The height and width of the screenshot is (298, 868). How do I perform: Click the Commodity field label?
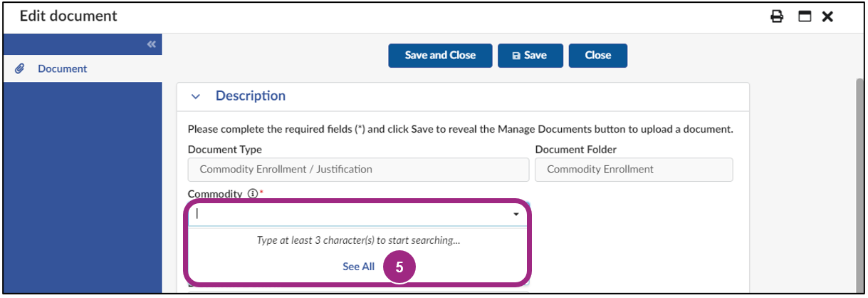(215, 194)
